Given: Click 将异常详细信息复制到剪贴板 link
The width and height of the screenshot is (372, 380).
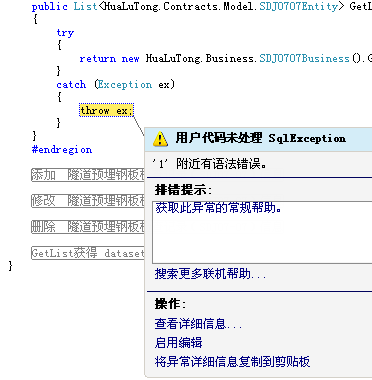Looking at the screenshot, I should [232, 361].
